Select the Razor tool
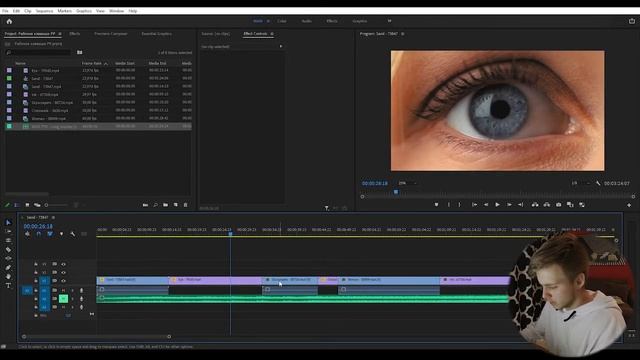The image size is (640, 360). [8, 249]
